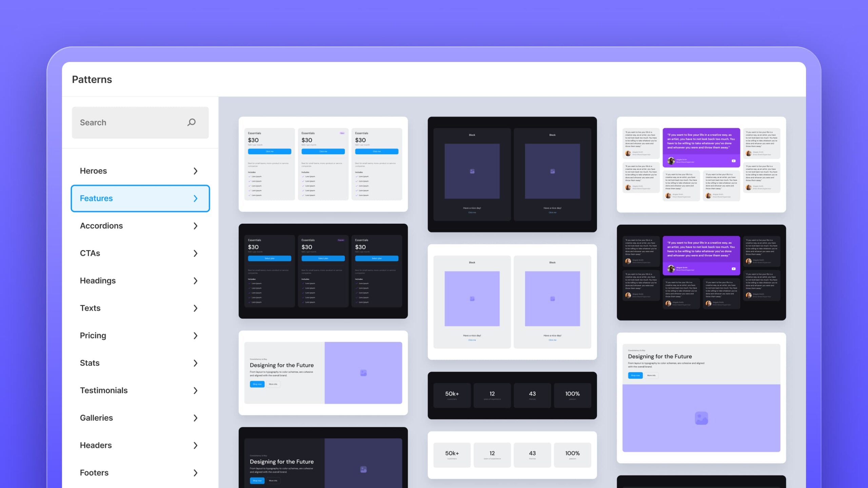Select the Galleries menu item

click(x=139, y=418)
